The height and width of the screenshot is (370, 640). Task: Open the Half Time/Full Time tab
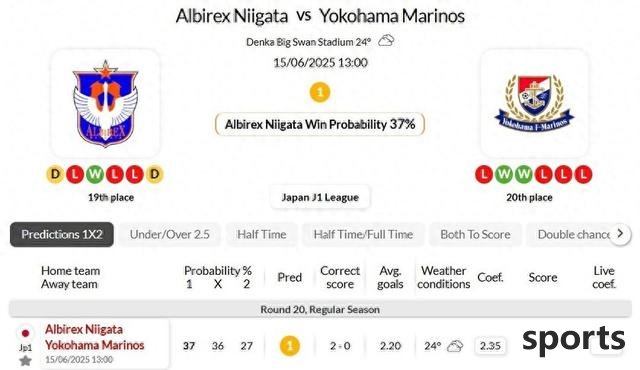coord(363,235)
